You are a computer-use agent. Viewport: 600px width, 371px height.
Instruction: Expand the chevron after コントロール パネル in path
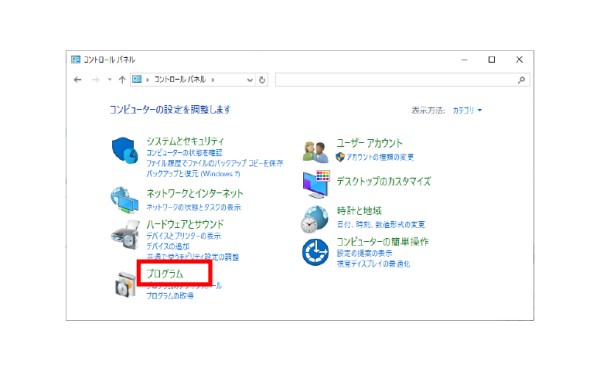(213, 80)
